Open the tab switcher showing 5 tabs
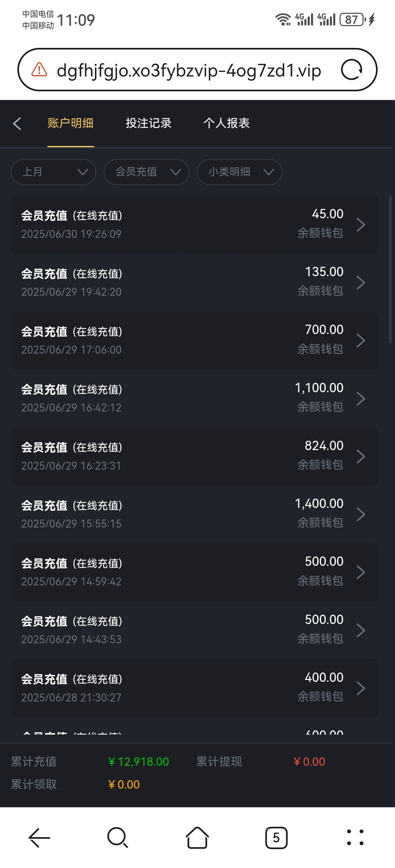Viewport: 395px width, 868px height. click(x=276, y=838)
